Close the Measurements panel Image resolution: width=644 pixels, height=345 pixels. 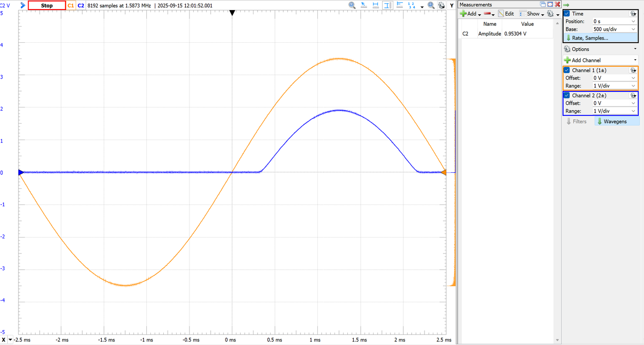click(558, 4)
